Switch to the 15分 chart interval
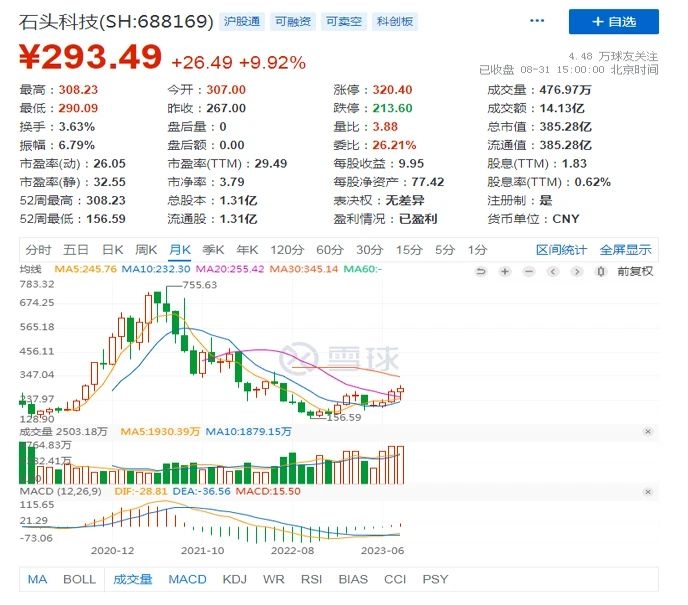Image resolution: width=688 pixels, height=605 pixels. [x=409, y=250]
